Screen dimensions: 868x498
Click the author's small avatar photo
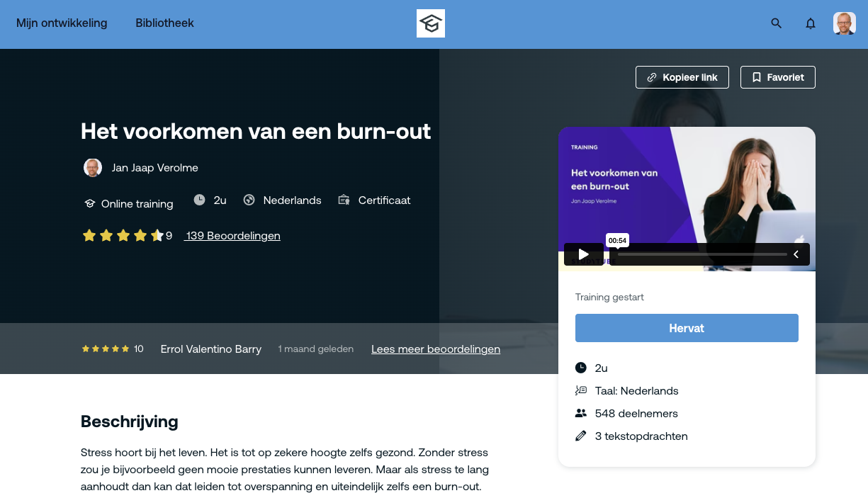(x=93, y=168)
